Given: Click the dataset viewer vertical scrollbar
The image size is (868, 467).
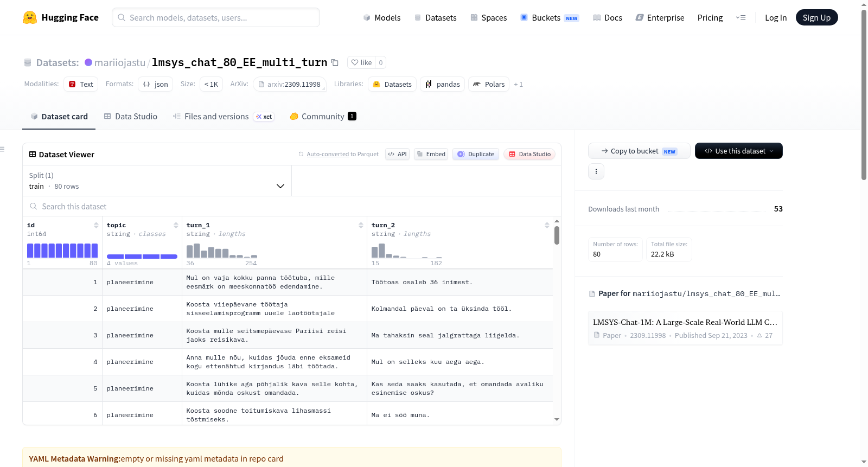Looking at the screenshot, I should tap(557, 235).
